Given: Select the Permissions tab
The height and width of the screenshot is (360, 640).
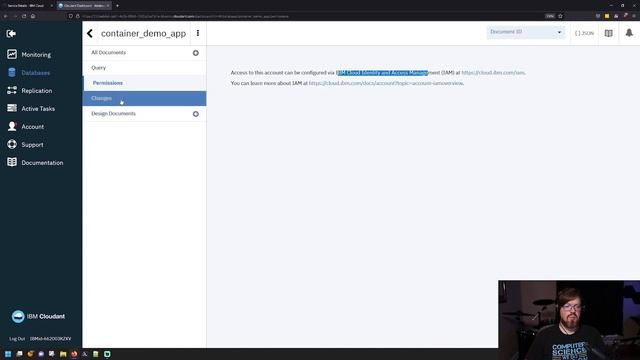Looking at the screenshot, I should tap(108, 83).
